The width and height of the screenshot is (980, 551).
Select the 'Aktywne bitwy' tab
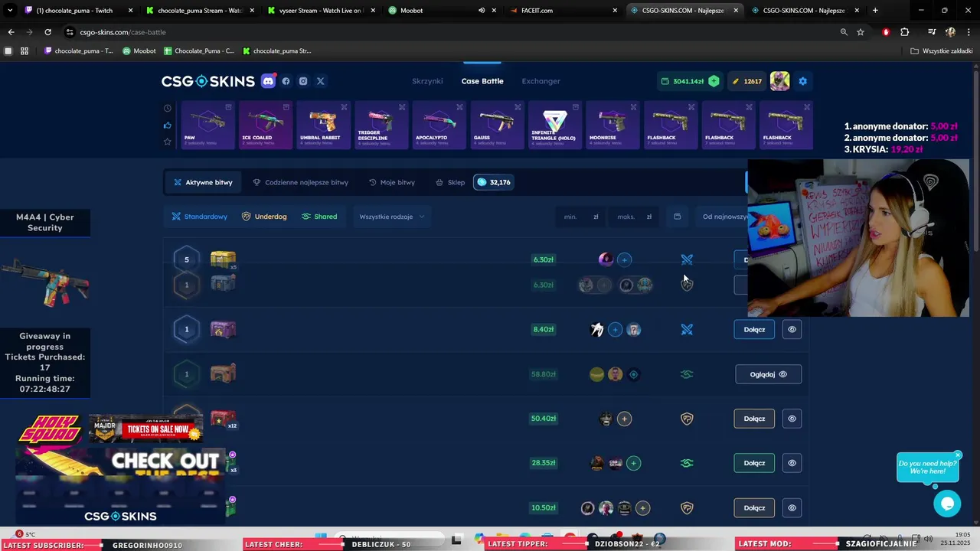[x=203, y=182]
